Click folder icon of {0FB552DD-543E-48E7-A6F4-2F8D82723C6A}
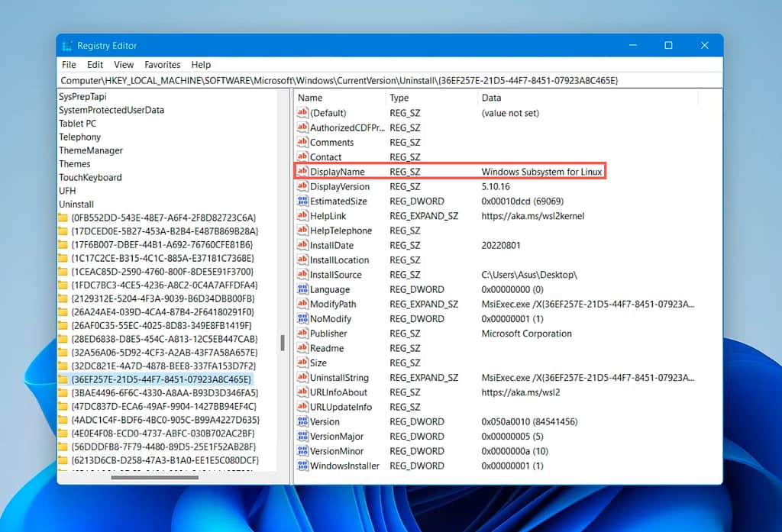 63,218
